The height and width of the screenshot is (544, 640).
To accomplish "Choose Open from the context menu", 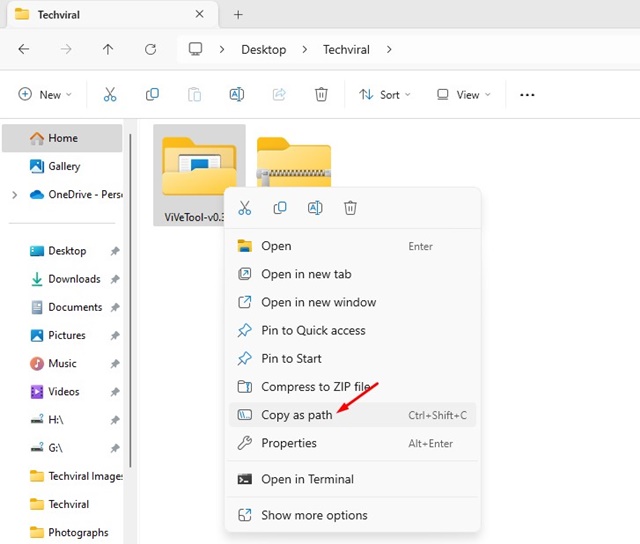I will coord(353,246).
